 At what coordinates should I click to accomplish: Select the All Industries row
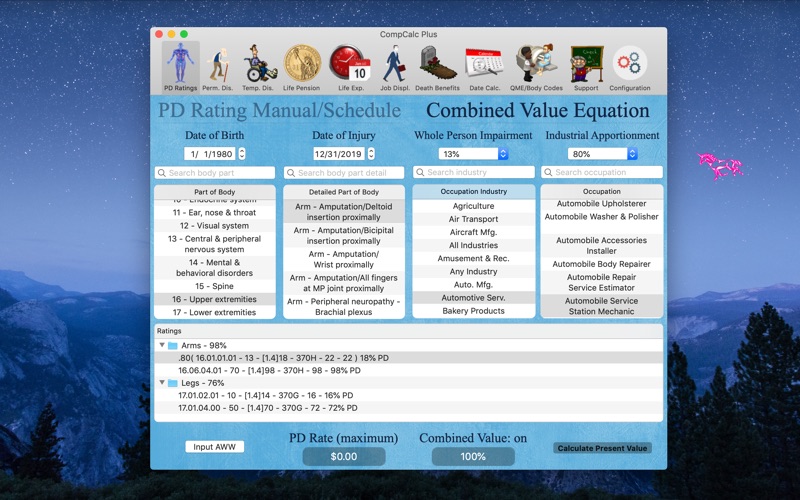(473, 245)
